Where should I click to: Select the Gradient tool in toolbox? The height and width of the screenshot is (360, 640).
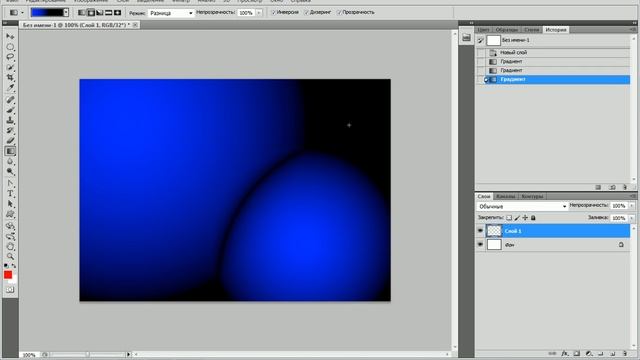tap(10, 151)
